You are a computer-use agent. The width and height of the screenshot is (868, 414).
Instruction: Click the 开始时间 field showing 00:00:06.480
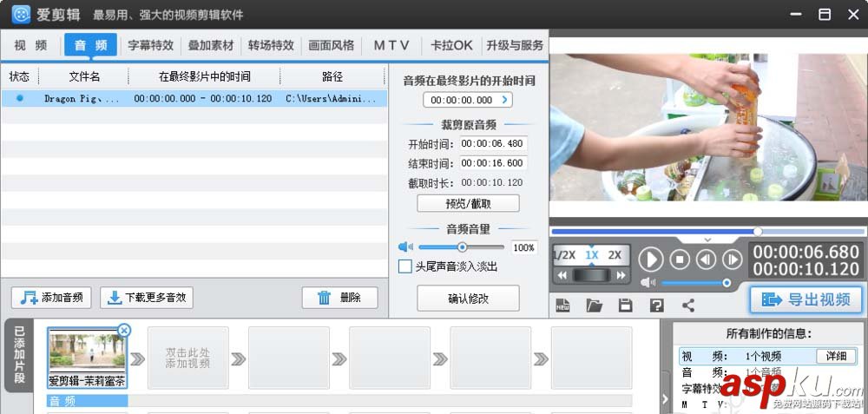(x=493, y=144)
